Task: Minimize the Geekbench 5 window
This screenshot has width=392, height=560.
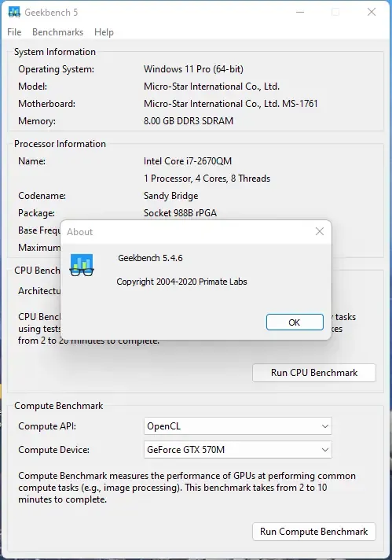Action: pos(300,12)
